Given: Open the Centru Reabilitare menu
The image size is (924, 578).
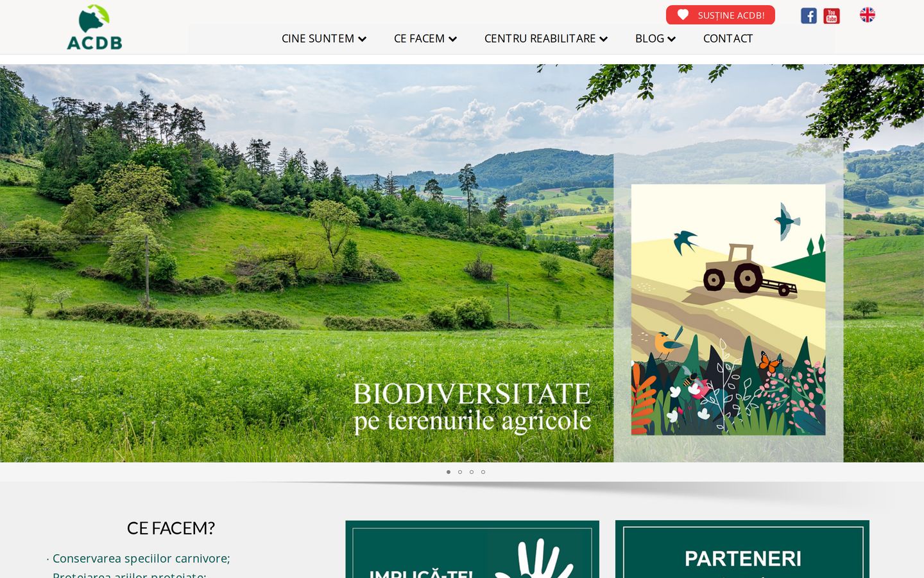Looking at the screenshot, I should pyautogui.click(x=546, y=39).
